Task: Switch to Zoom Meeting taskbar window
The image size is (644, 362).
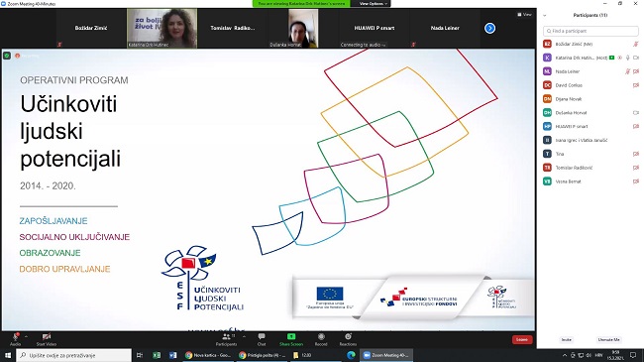Action: [386, 355]
